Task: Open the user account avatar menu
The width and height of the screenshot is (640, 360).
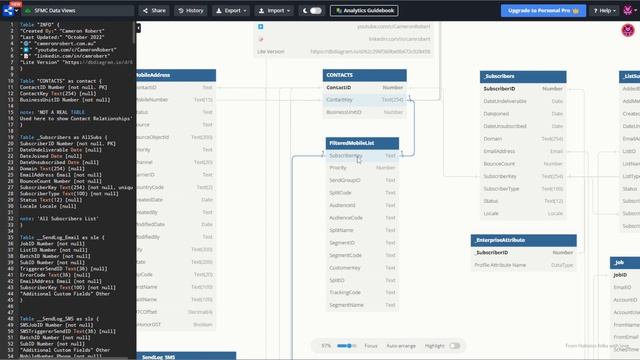Action: 629,11
